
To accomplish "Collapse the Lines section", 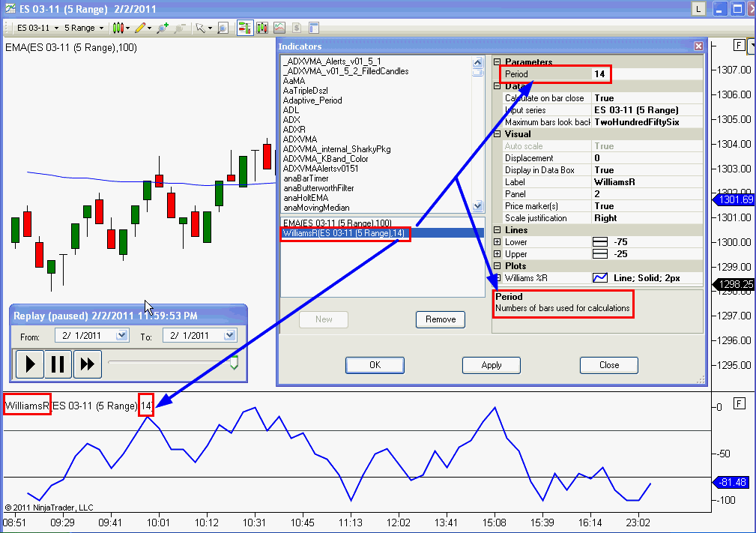I will coord(497,230).
